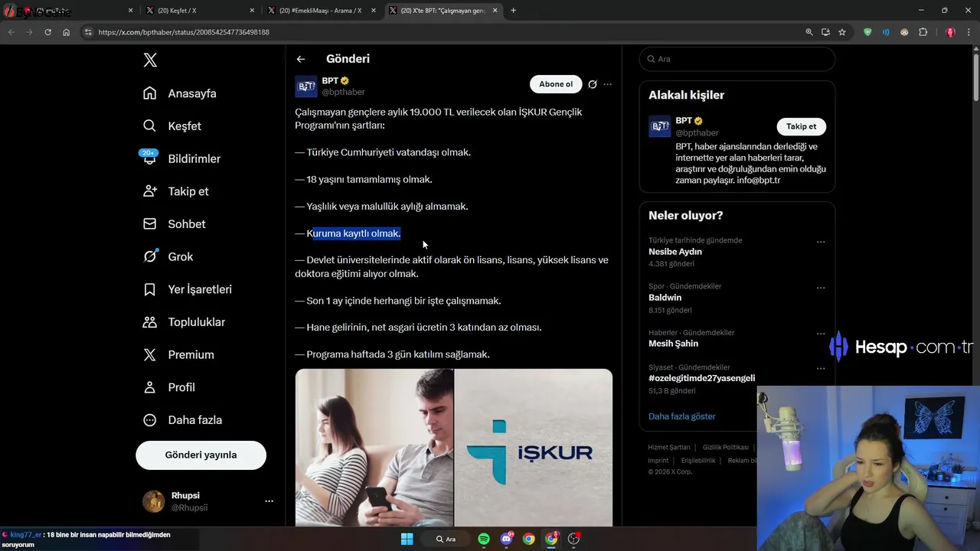Viewport: 980px width, 551px height.
Task: Click the taskbar Ara search box
Action: pyautogui.click(x=447, y=539)
